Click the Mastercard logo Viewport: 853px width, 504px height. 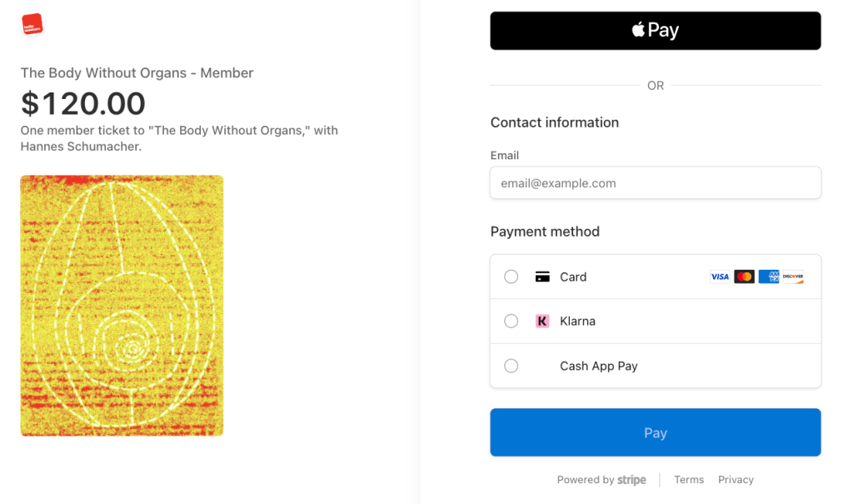744,277
